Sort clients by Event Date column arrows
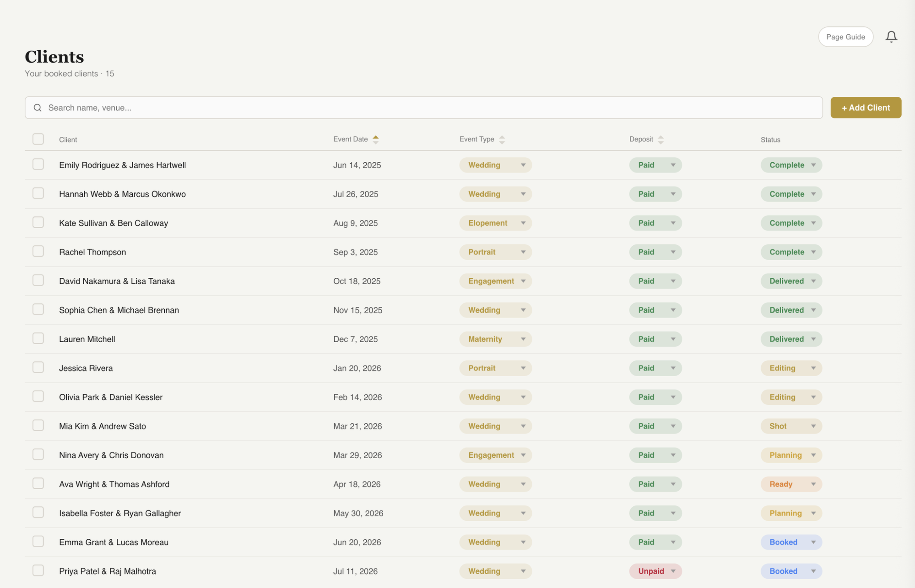The height and width of the screenshot is (588, 915). pos(376,139)
